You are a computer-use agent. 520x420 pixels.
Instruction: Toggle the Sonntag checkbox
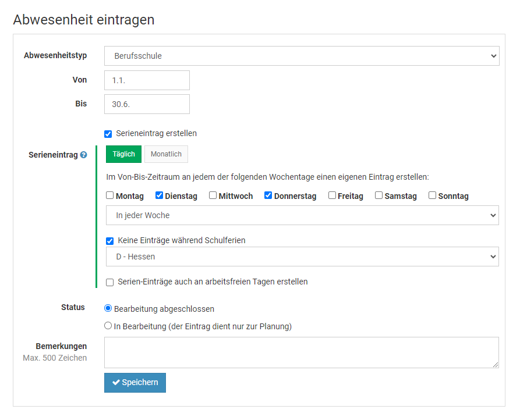pyautogui.click(x=432, y=195)
